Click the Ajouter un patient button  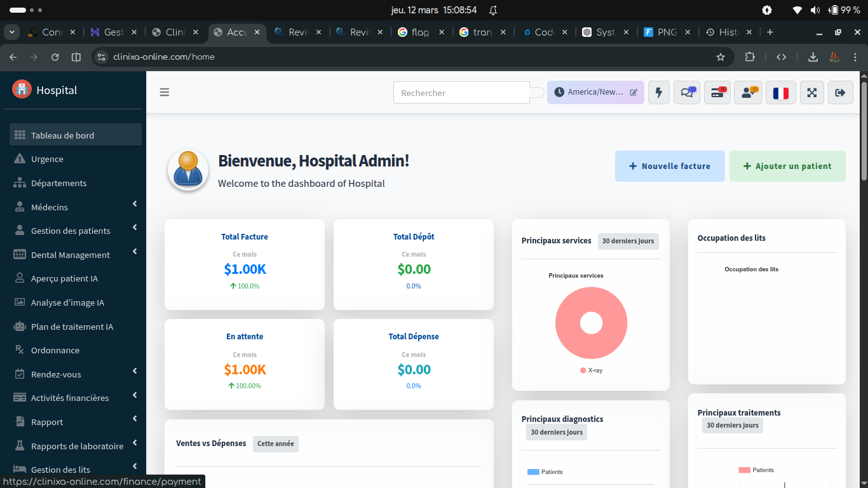[x=787, y=166]
